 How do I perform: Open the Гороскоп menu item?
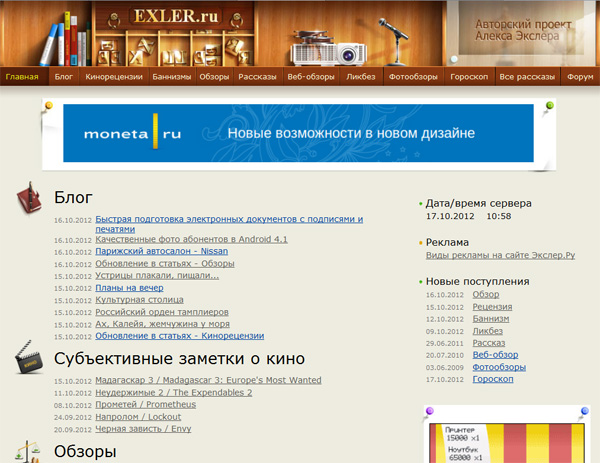(468, 76)
